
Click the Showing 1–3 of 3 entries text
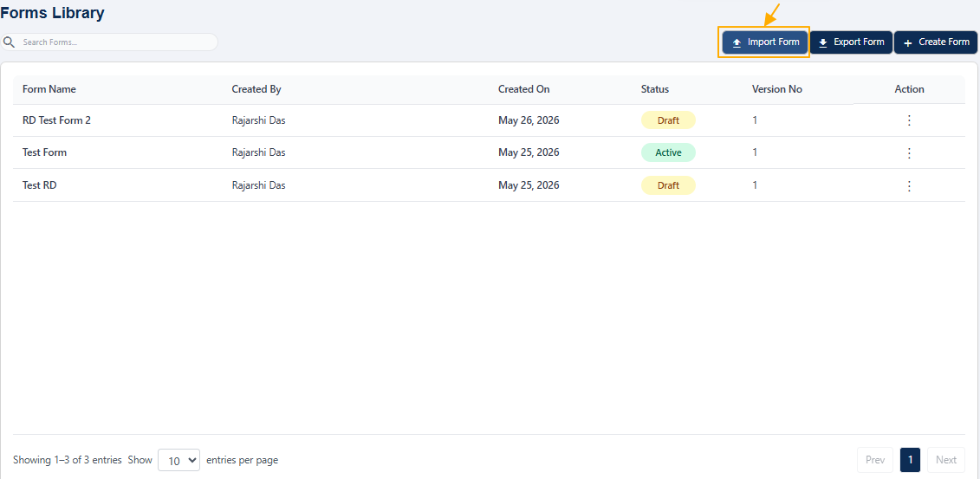tap(68, 460)
